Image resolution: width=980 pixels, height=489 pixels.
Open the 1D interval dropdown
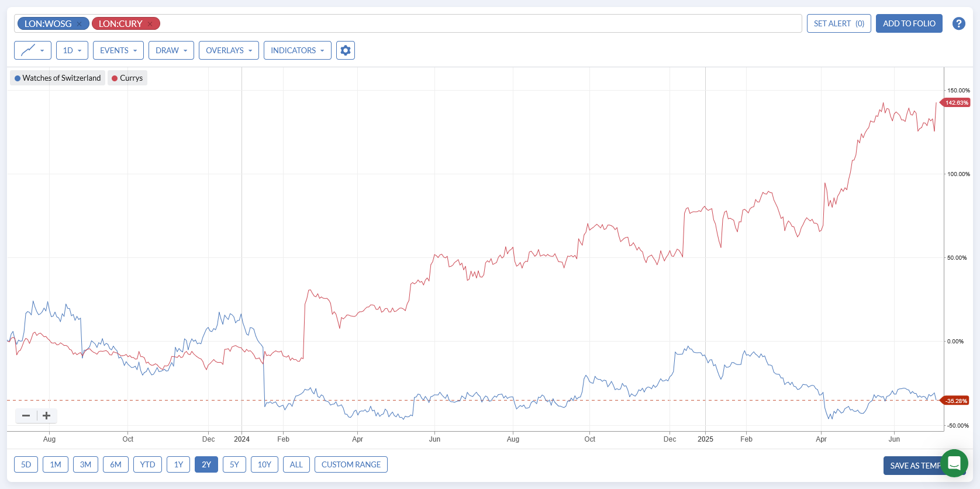(72, 50)
